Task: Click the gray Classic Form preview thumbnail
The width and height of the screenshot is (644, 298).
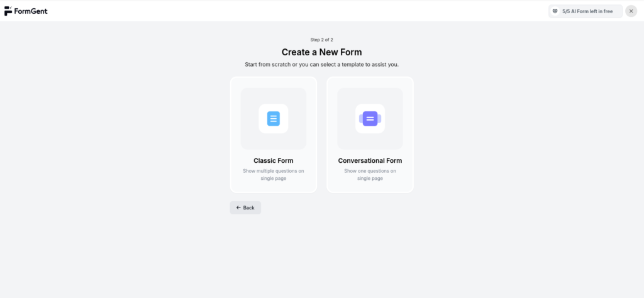Action: point(252,101)
